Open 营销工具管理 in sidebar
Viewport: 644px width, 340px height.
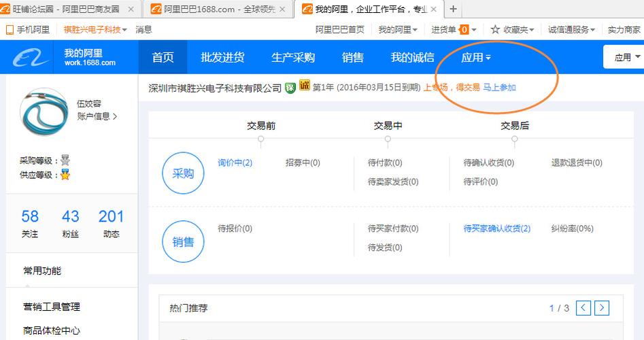pyautogui.click(x=51, y=307)
